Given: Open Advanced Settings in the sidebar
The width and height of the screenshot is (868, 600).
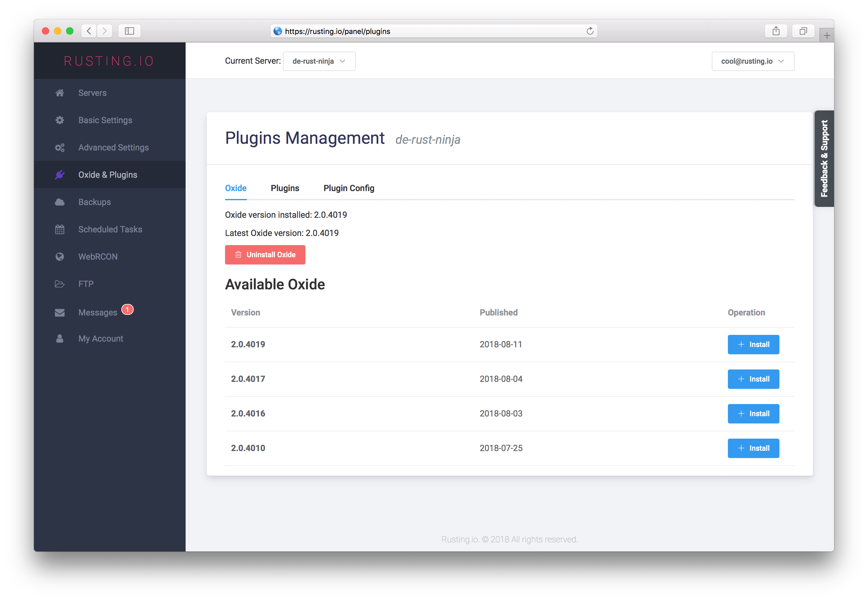Looking at the screenshot, I should 109,147.
